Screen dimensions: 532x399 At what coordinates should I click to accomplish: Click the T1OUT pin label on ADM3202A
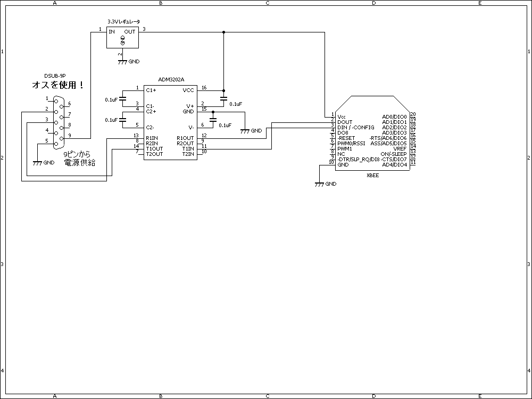(154, 149)
